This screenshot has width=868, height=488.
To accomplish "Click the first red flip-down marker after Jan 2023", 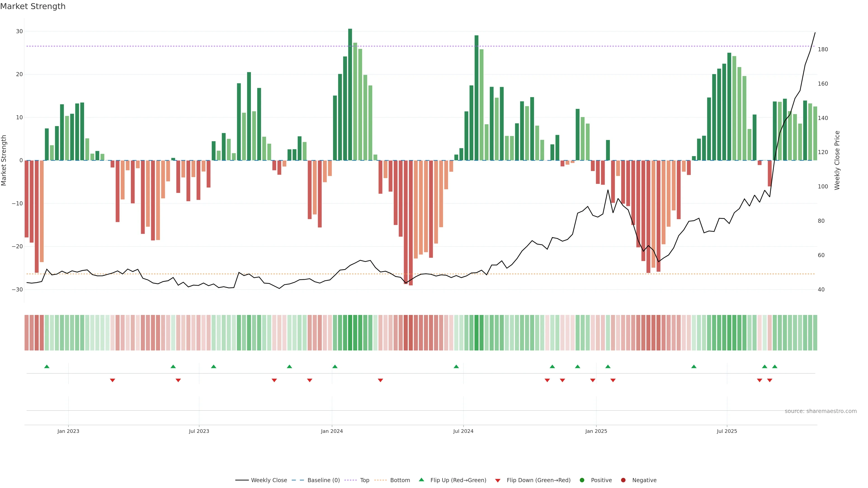I will pos(113,380).
